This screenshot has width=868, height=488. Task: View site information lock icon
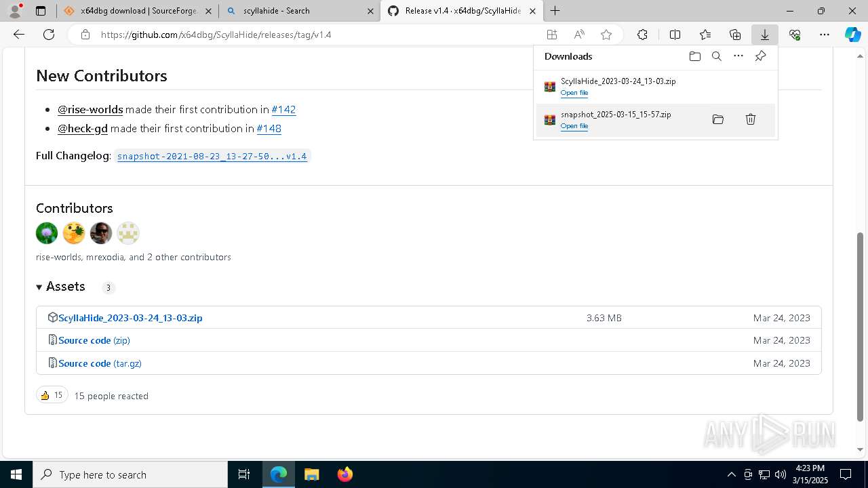pos(85,35)
